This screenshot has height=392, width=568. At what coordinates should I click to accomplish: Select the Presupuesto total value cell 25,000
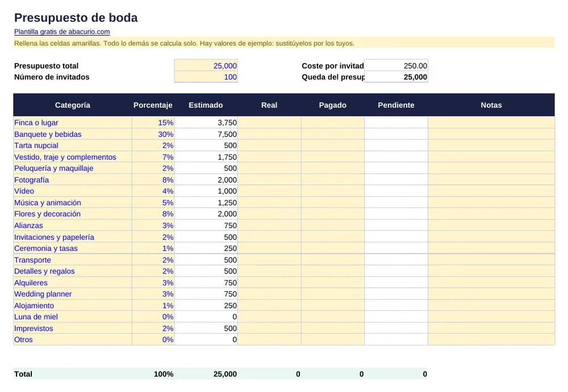[x=206, y=65]
